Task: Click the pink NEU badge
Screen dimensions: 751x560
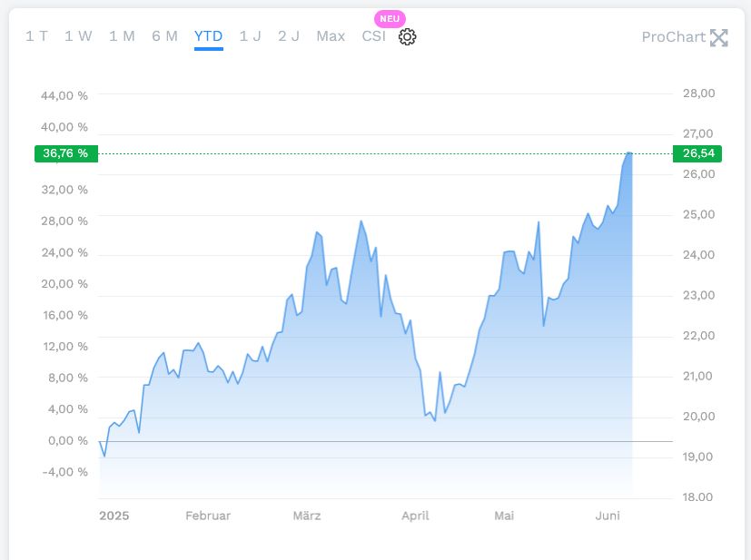Action: tap(390, 18)
